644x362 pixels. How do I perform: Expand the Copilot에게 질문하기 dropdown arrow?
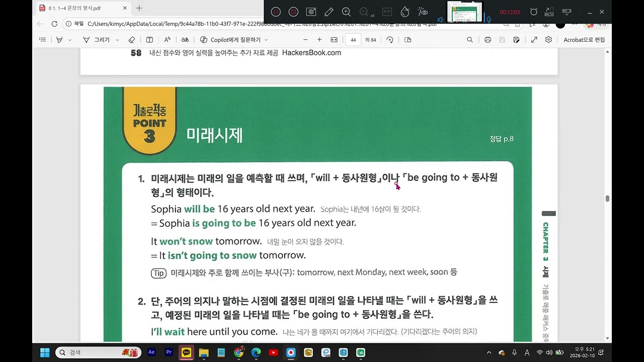[266, 40]
